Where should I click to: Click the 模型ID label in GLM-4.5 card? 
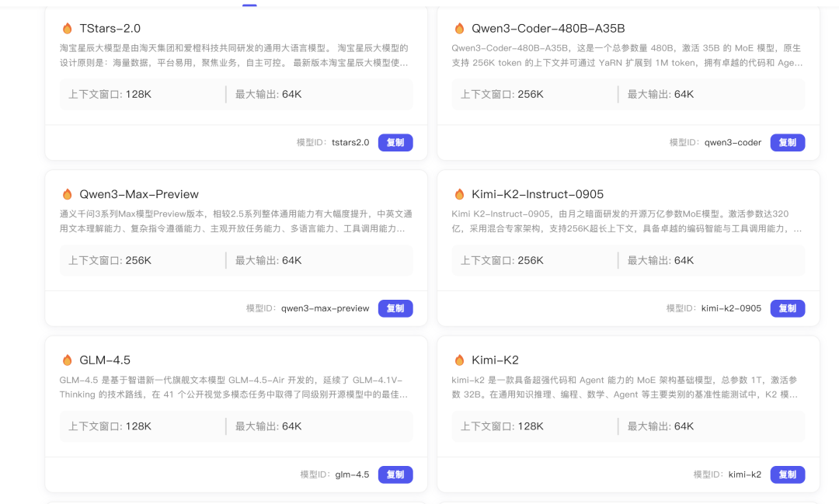315,474
